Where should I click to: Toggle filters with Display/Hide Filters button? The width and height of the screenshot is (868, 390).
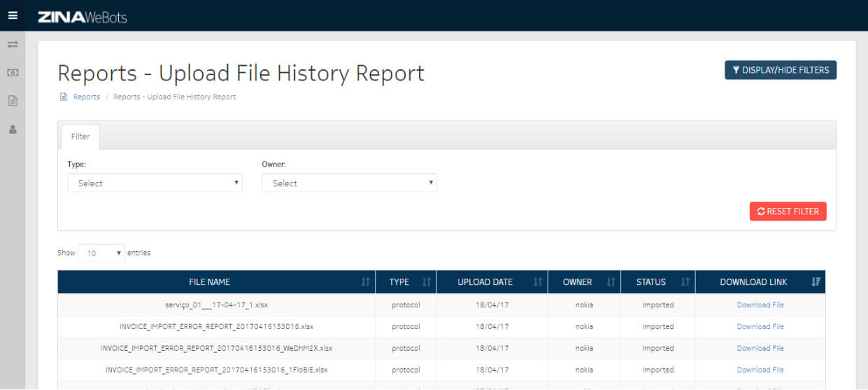(x=780, y=70)
